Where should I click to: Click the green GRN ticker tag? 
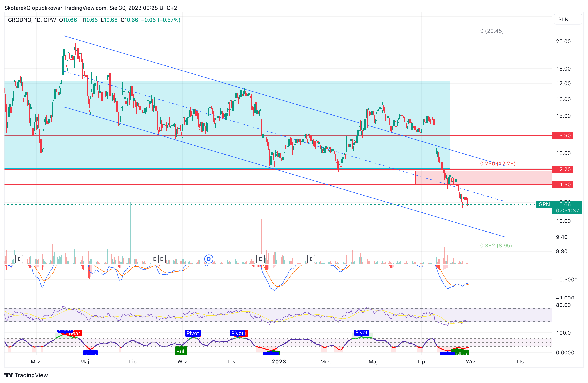pyautogui.click(x=544, y=204)
